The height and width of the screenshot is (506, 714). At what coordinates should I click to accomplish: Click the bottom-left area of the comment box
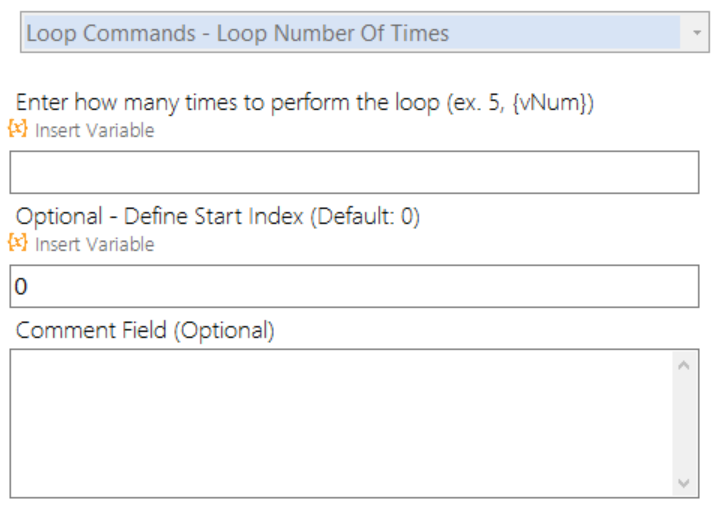[x=40, y=480]
